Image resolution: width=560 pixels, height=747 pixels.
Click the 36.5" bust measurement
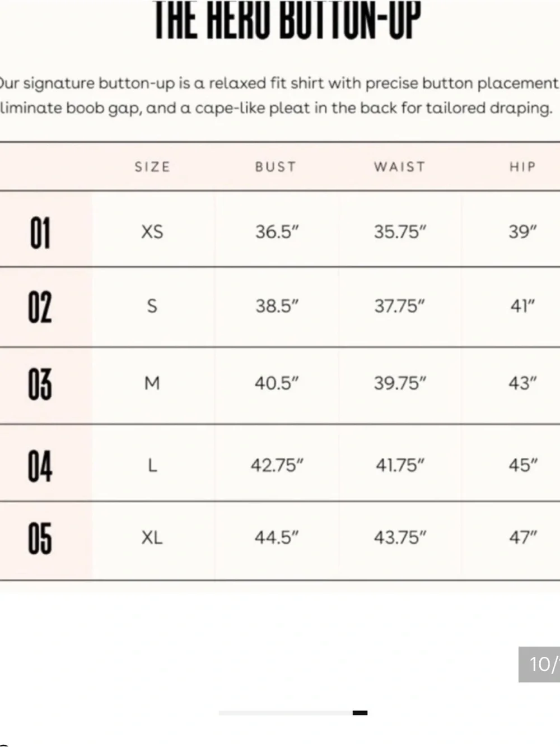coord(277,231)
